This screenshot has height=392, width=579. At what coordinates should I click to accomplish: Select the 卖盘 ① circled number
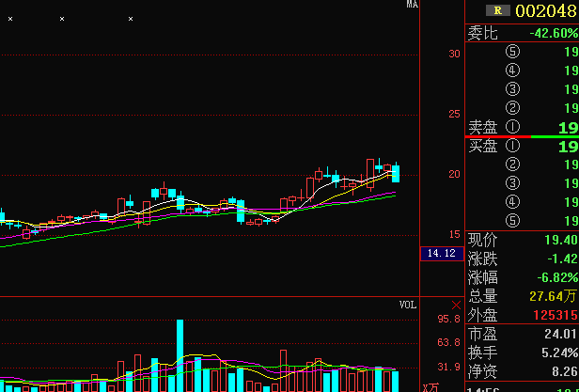tap(512, 127)
